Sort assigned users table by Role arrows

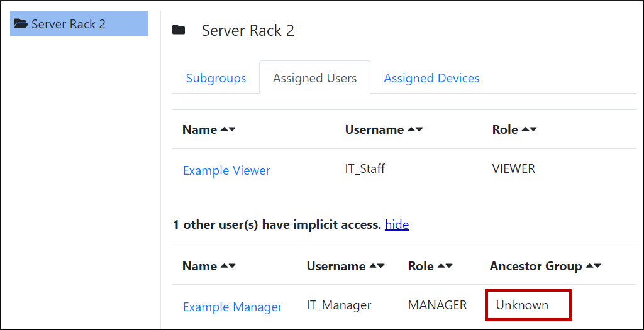point(529,130)
